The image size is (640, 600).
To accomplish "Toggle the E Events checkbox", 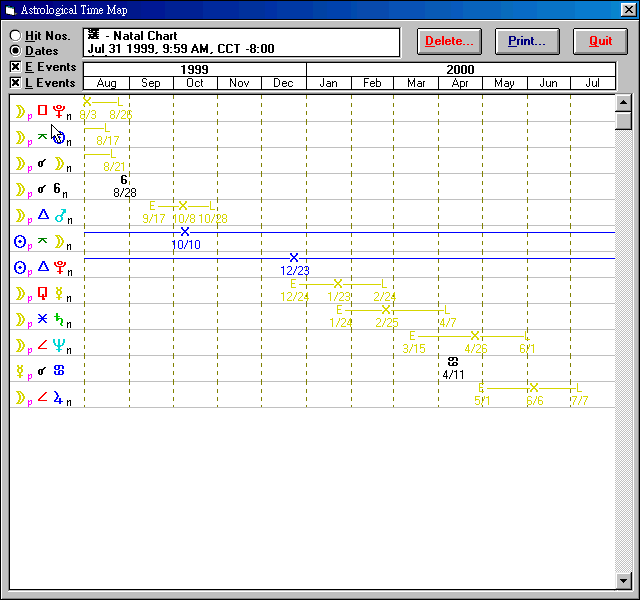I will pos(16,67).
